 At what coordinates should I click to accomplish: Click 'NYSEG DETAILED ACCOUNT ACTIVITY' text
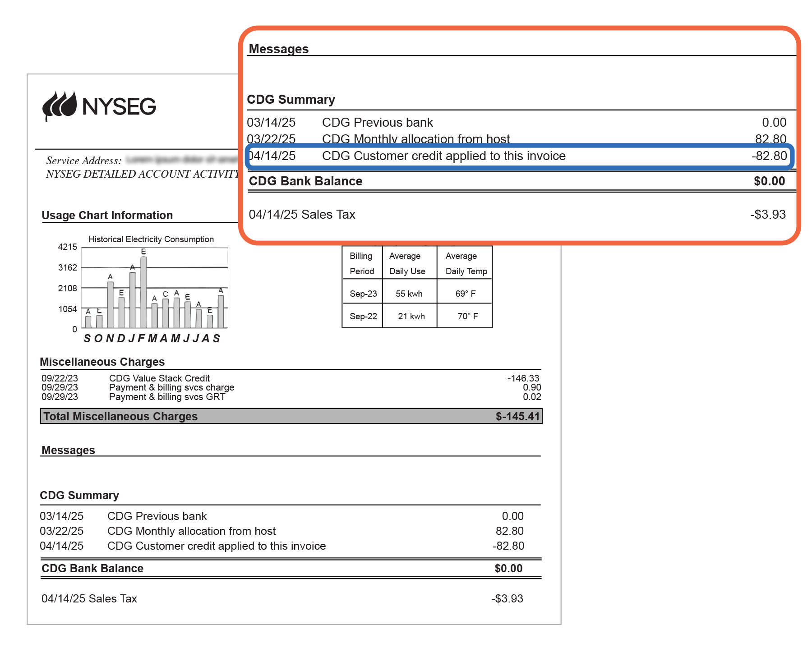(143, 174)
